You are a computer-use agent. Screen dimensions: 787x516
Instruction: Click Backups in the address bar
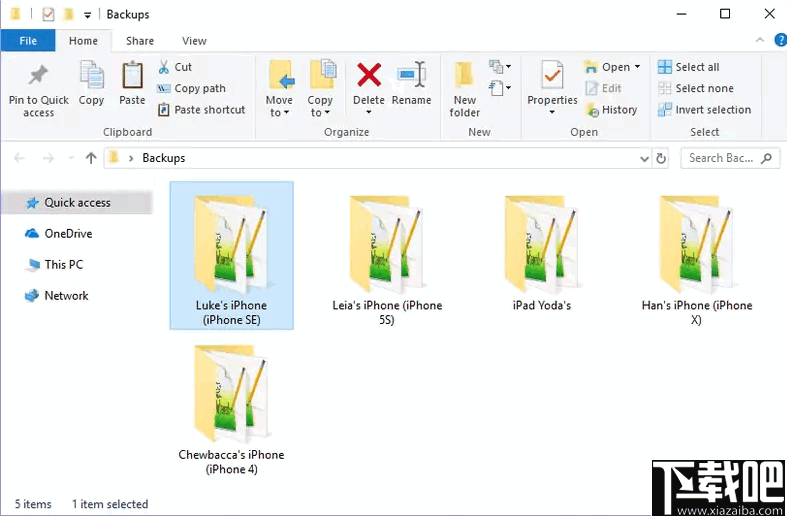[x=164, y=158]
